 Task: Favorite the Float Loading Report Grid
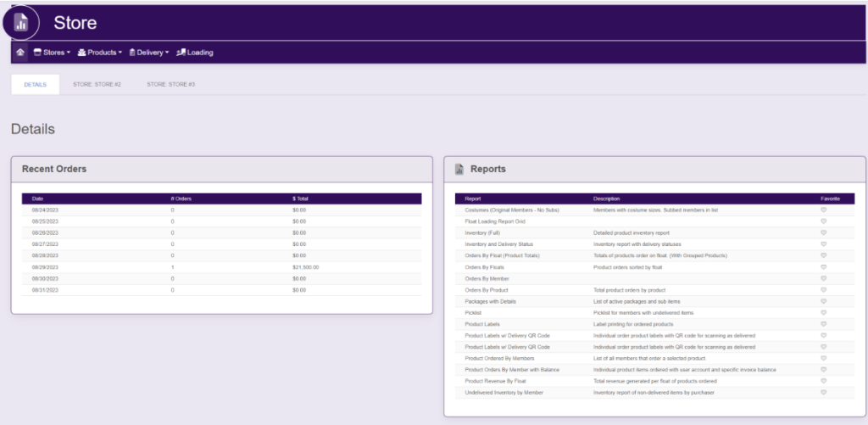(823, 221)
